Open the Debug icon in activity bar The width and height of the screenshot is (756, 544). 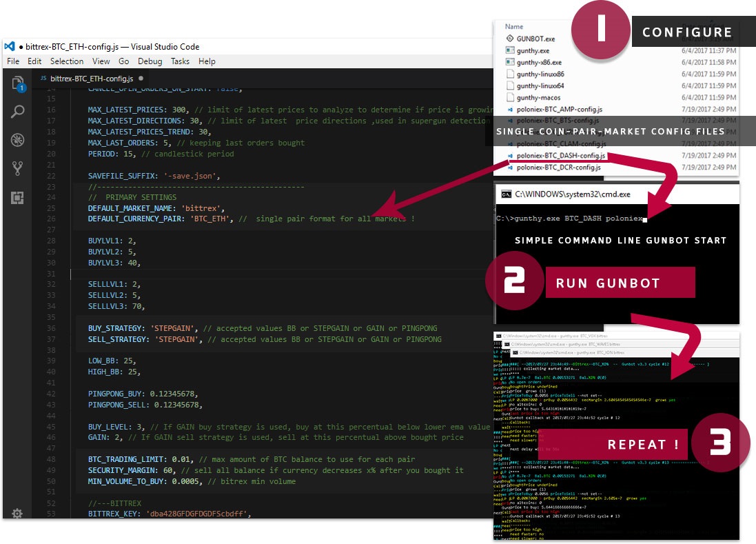(18, 140)
